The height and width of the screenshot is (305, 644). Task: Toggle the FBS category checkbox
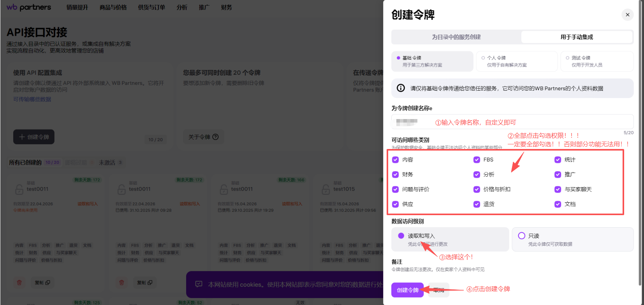click(477, 160)
